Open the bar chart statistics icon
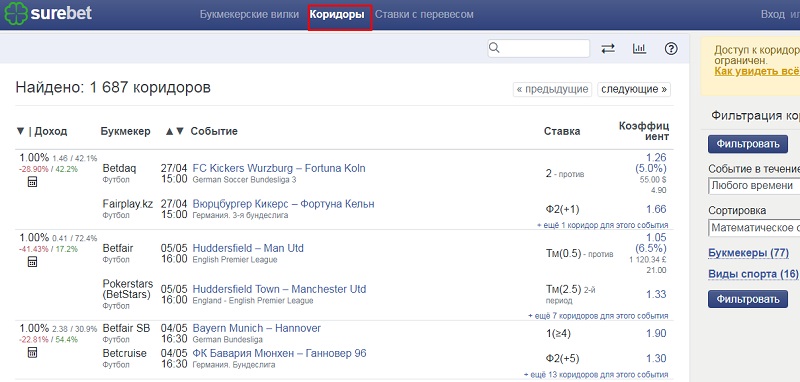The height and width of the screenshot is (382, 800). tap(639, 48)
